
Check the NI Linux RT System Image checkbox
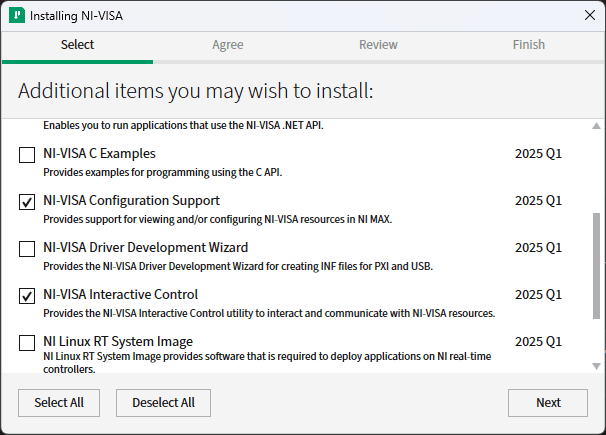(27, 343)
